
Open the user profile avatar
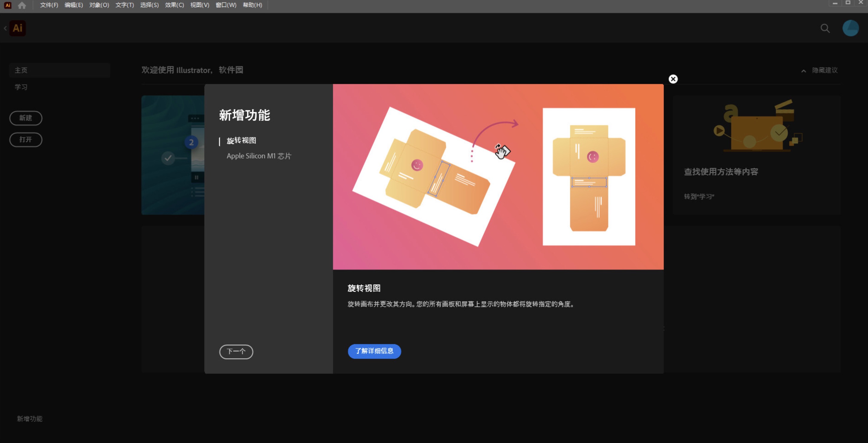(x=850, y=28)
